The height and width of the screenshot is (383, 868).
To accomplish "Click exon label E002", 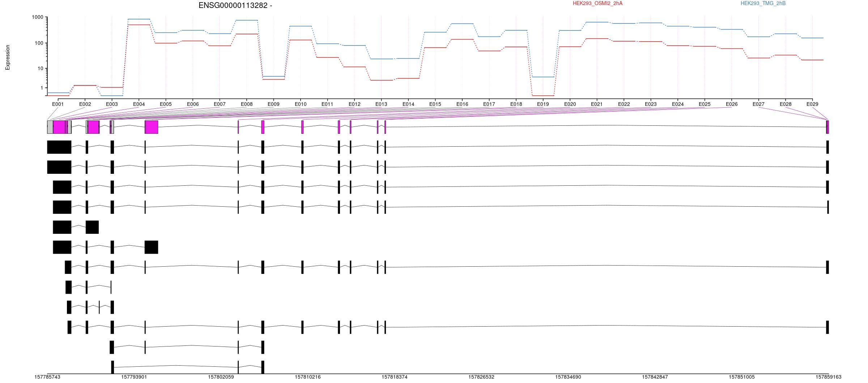I will point(85,104).
